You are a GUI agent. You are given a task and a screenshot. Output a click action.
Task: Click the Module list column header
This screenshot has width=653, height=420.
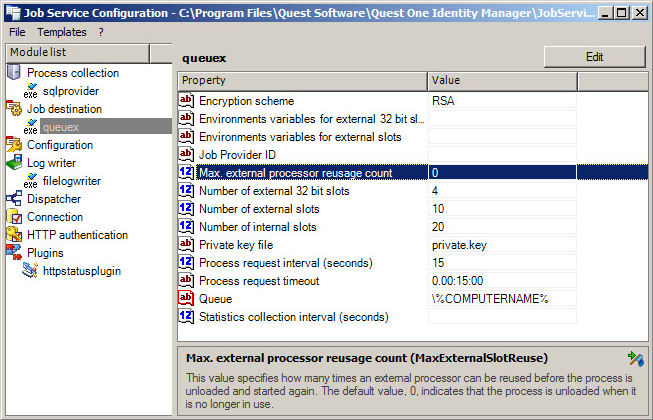tap(77, 52)
